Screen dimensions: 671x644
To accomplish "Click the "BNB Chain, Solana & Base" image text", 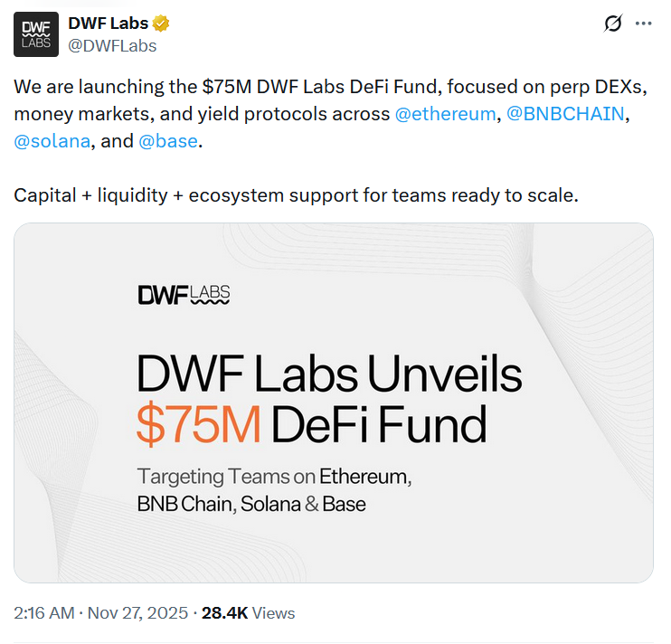I will coord(251,504).
